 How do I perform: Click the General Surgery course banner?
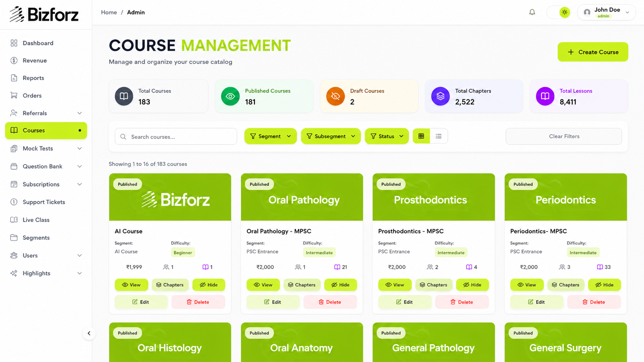pyautogui.click(x=566, y=342)
